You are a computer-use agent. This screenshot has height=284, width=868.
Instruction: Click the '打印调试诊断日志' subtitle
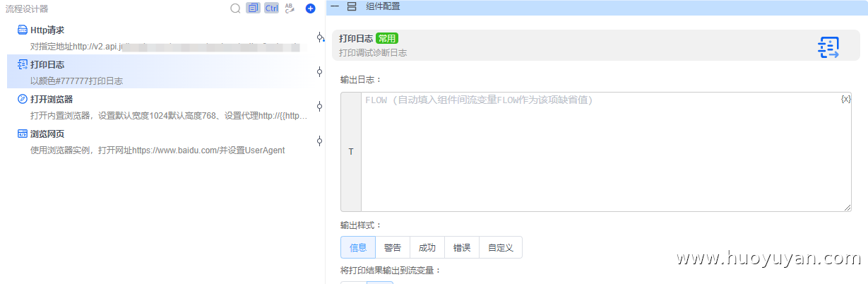[373, 52]
